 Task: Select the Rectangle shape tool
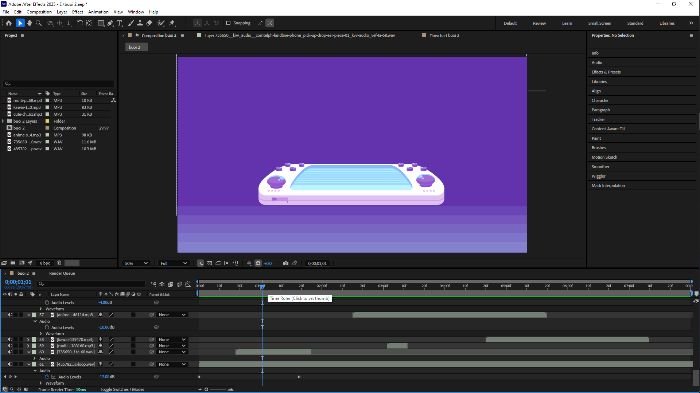[x=101, y=23]
